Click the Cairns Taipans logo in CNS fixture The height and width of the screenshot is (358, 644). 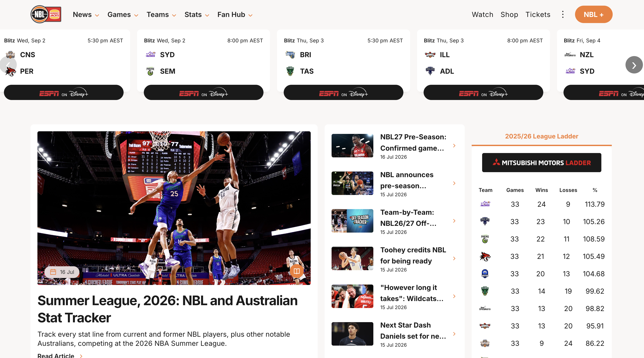(10, 55)
